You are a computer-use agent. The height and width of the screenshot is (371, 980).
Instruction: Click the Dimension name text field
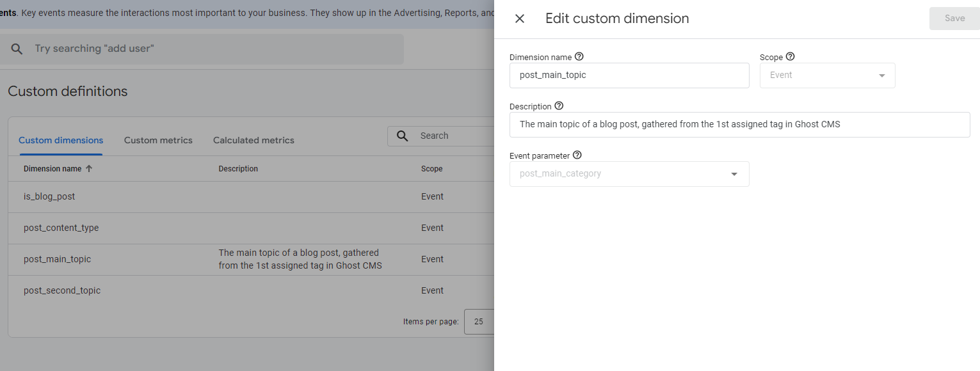tap(629, 75)
